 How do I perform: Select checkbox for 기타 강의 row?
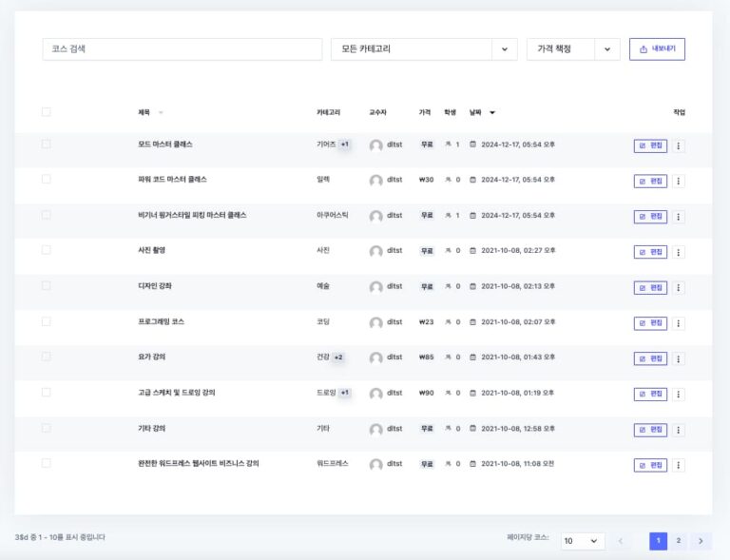(x=46, y=429)
